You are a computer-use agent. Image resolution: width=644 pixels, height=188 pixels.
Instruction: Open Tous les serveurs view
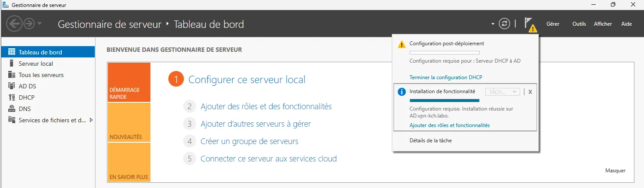click(41, 75)
